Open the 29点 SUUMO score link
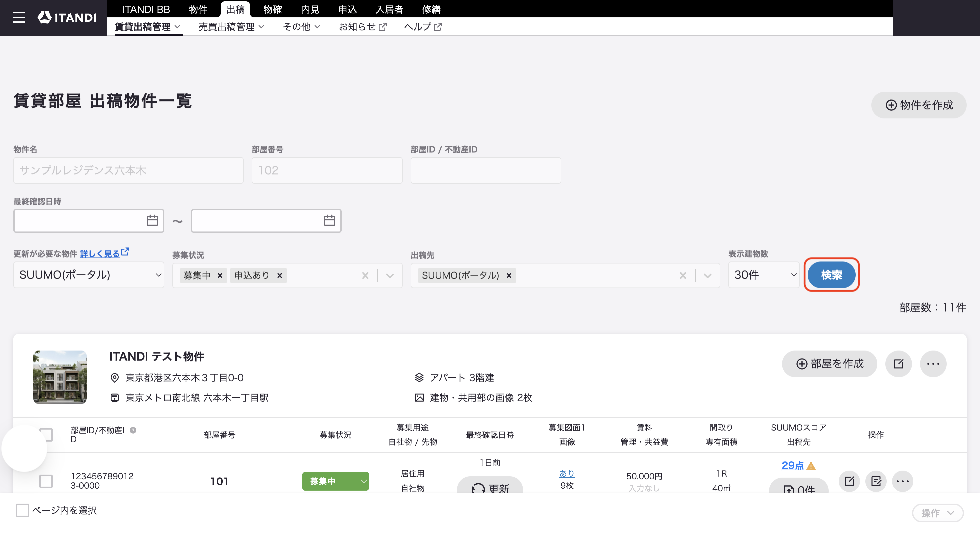Image resolution: width=980 pixels, height=533 pixels. [792, 465]
